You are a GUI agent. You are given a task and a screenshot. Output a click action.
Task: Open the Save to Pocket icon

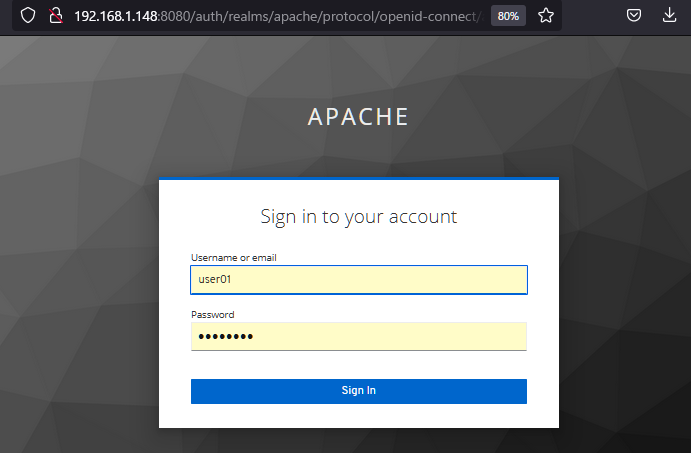[x=634, y=16]
